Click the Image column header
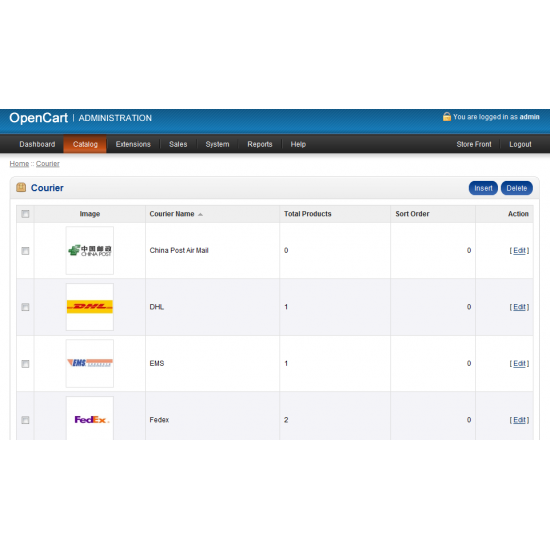550x550 pixels. coord(90,214)
